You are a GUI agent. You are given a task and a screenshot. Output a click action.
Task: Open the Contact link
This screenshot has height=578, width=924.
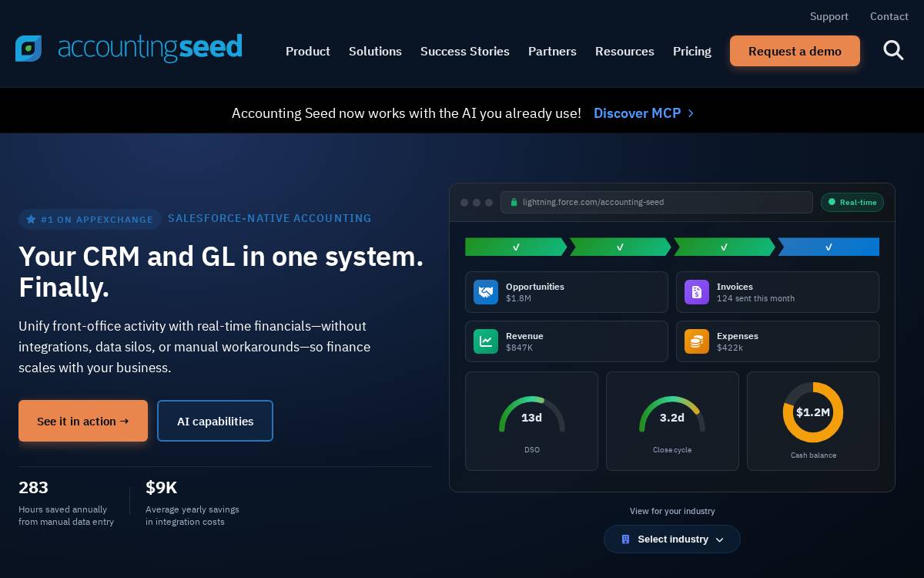tap(889, 16)
